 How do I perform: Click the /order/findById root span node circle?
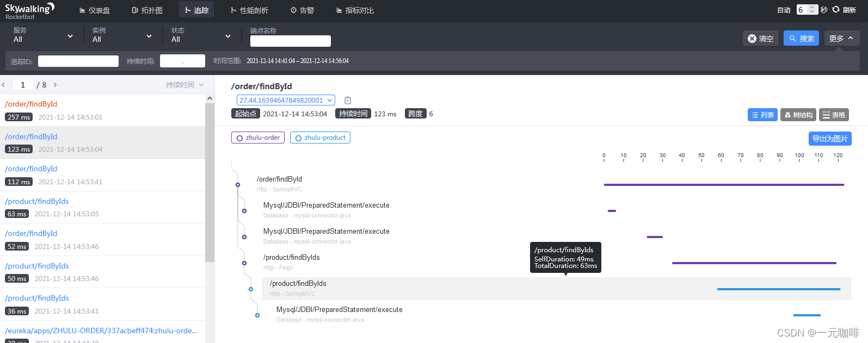[x=238, y=185]
